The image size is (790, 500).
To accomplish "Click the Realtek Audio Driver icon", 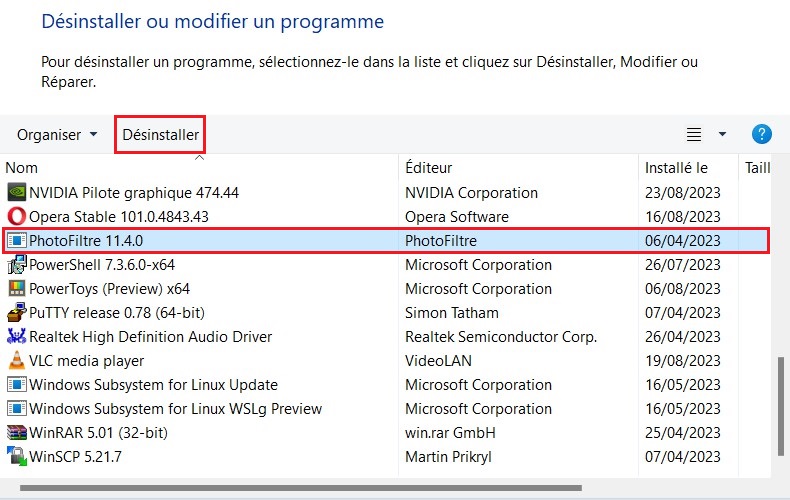I will click(17, 337).
